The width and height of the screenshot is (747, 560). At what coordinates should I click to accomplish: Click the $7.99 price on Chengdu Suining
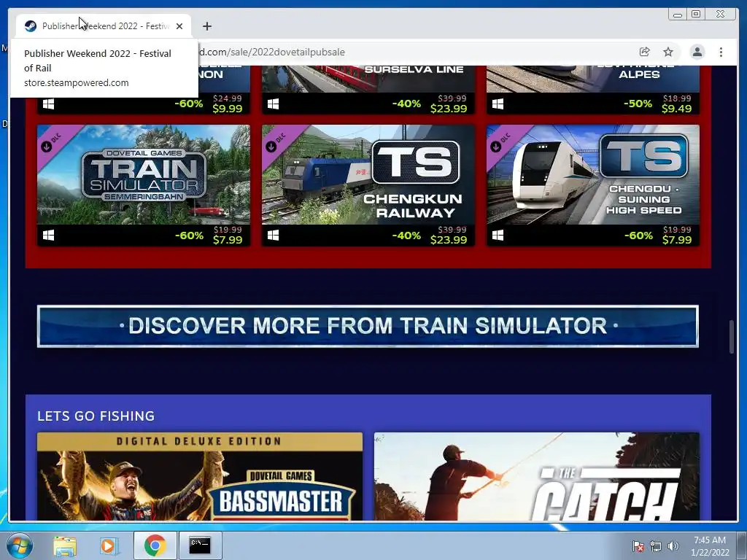677,240
